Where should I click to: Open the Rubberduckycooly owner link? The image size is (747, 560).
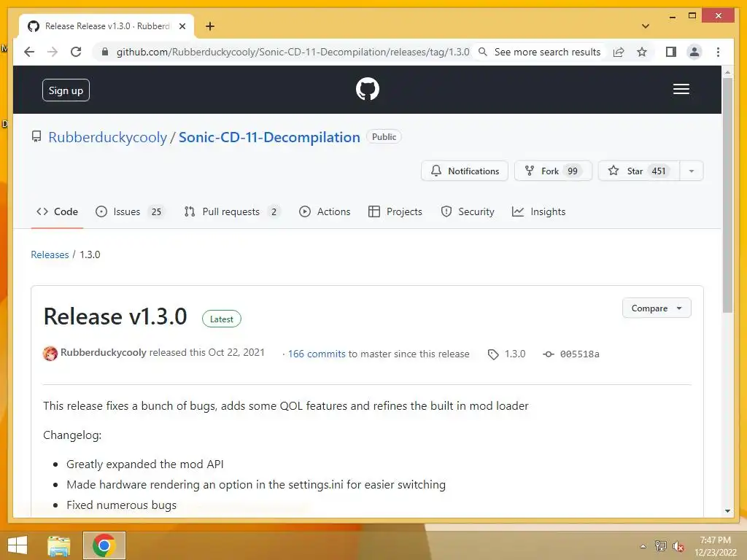point(108,137)
